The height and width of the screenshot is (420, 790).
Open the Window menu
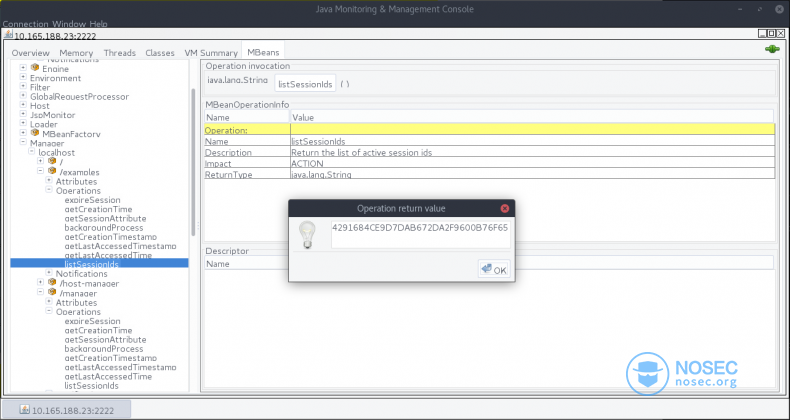pyautogui.click(x=70, y=24)
